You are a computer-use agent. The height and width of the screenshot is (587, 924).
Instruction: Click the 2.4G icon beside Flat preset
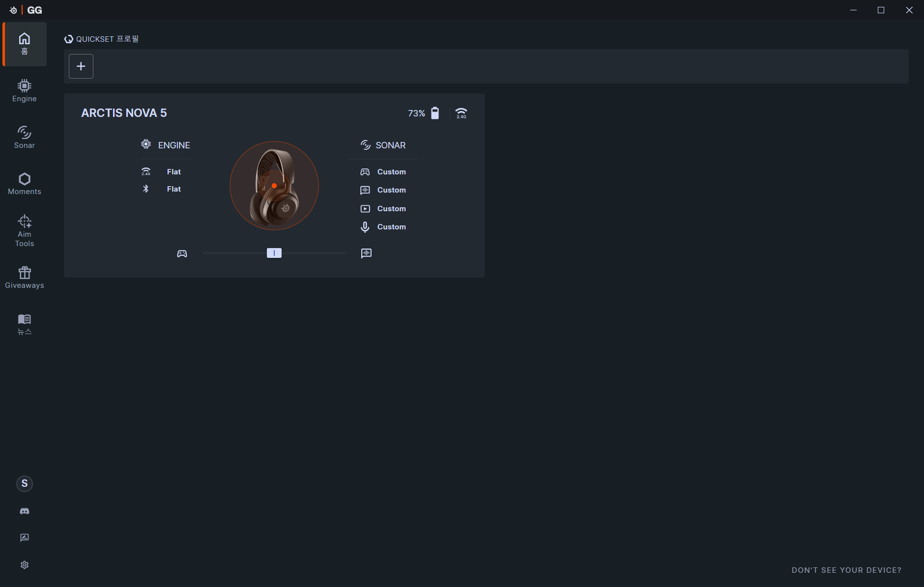[x=146, y=171]
